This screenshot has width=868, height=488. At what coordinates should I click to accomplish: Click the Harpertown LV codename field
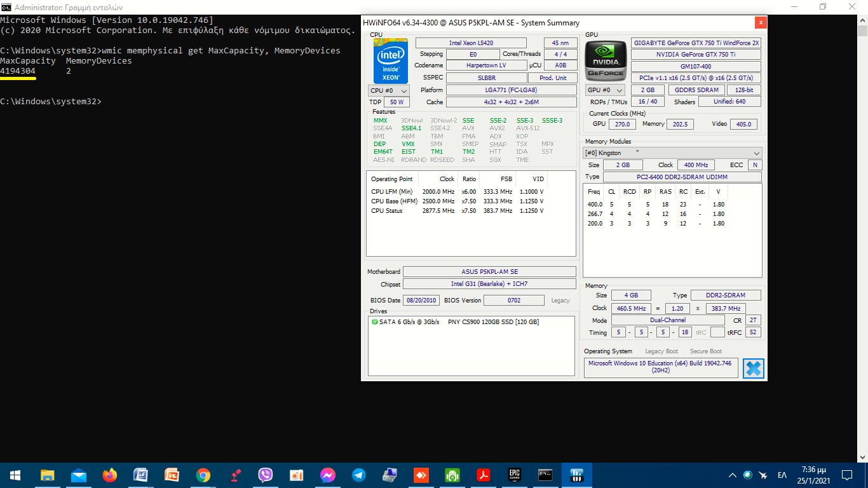(485, 65)
